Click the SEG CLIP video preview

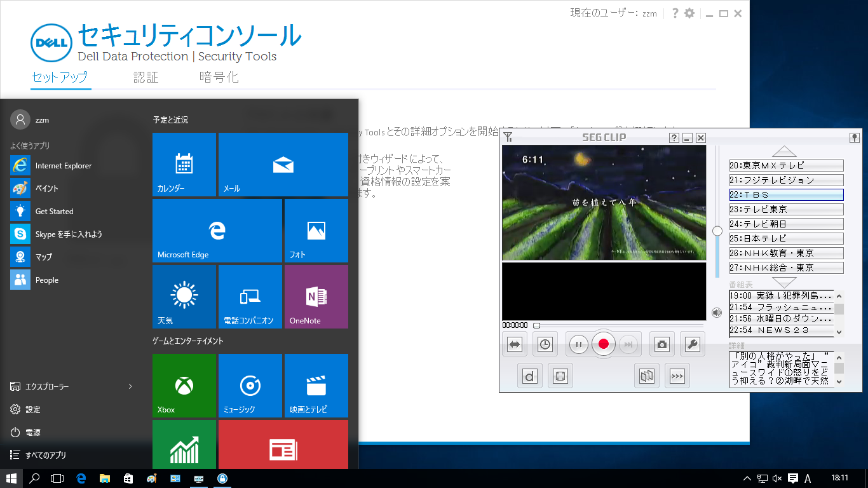[604, 203]
